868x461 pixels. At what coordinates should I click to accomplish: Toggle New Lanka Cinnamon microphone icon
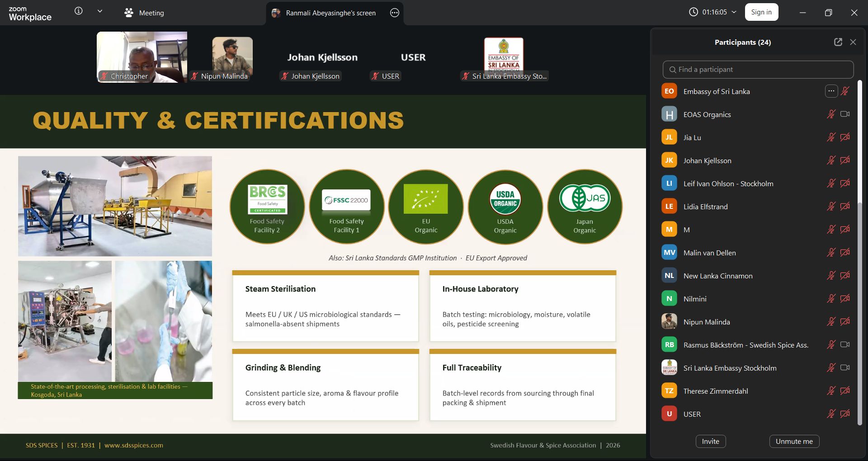[x=831, y=276]
